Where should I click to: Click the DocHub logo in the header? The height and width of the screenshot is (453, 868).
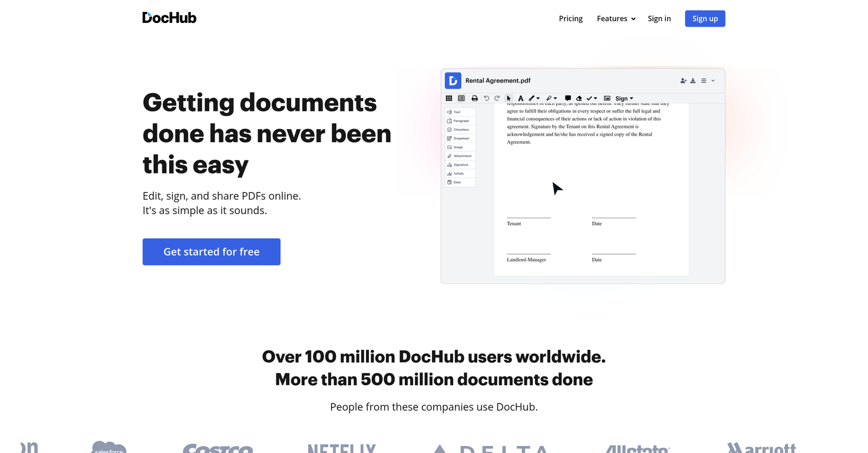coord(169,18)
